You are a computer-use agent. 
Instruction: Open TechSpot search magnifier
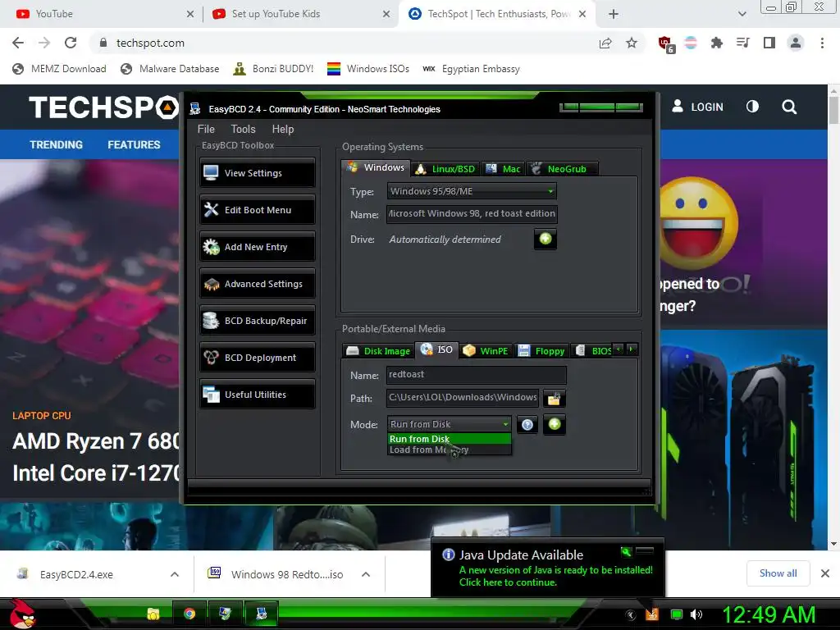tap(789, 107)
